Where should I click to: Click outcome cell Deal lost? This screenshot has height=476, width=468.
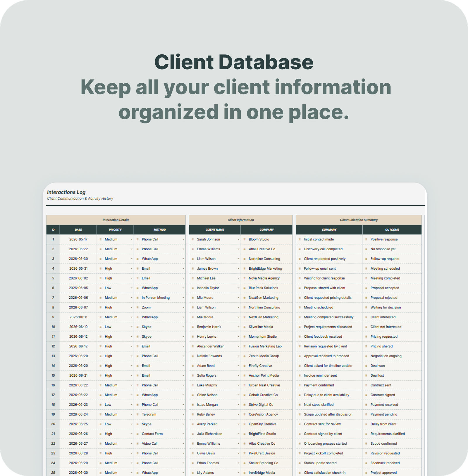tap(392, 375)
